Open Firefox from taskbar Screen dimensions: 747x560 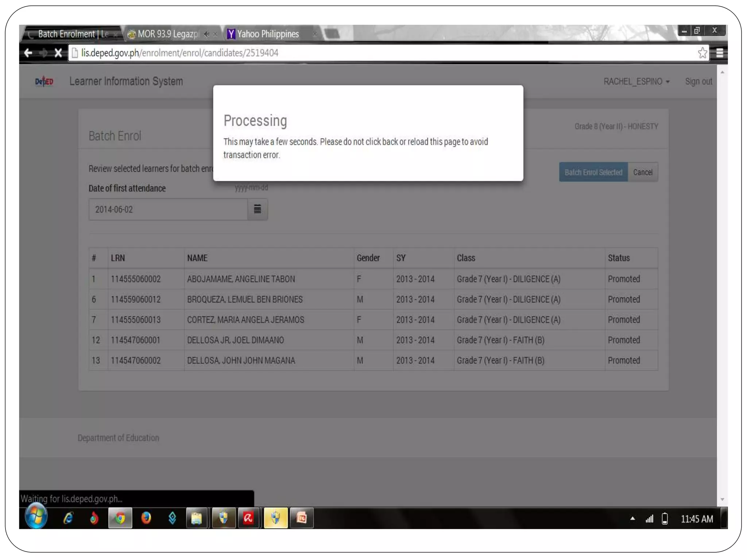pyautogui.click(x=146, y=518)
